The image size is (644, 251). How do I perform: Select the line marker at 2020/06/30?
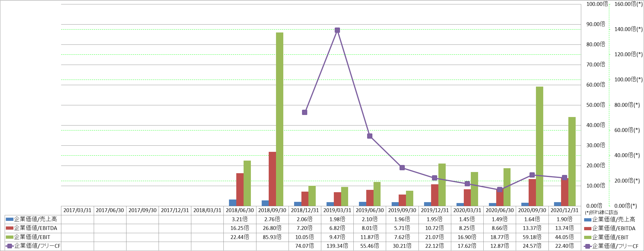[500, 190]
